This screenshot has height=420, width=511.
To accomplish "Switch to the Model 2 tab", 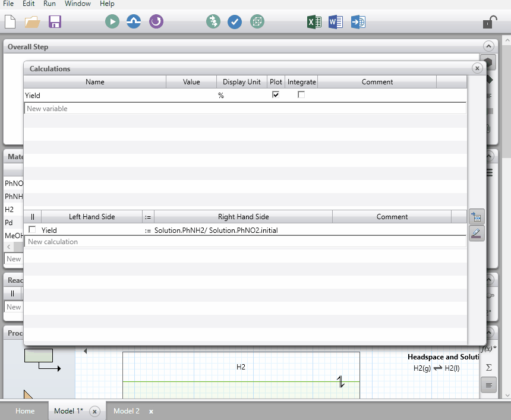I will tap(127, 411).
